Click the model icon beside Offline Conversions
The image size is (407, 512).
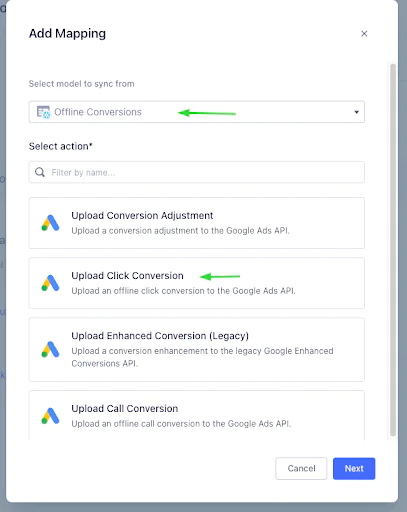[43, 112]
